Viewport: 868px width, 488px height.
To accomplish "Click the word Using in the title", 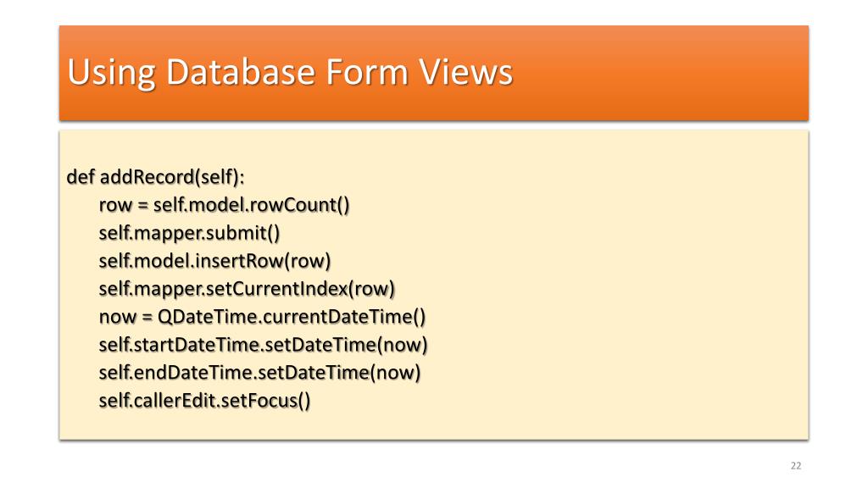I will [112, 73].
